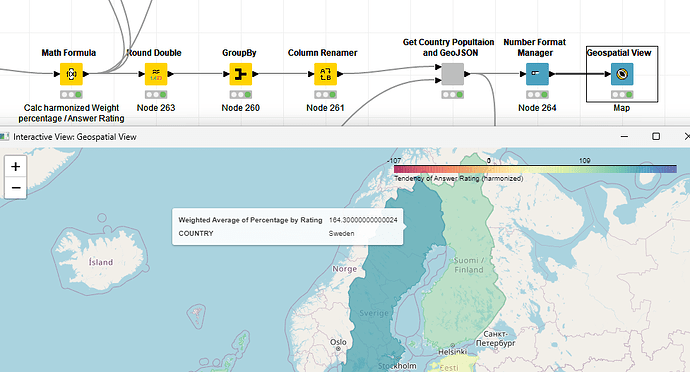The width and height of the screenshot is (690, 372).
Task: Click the Geospatial View window icon
Action: (x=5, y=136)
